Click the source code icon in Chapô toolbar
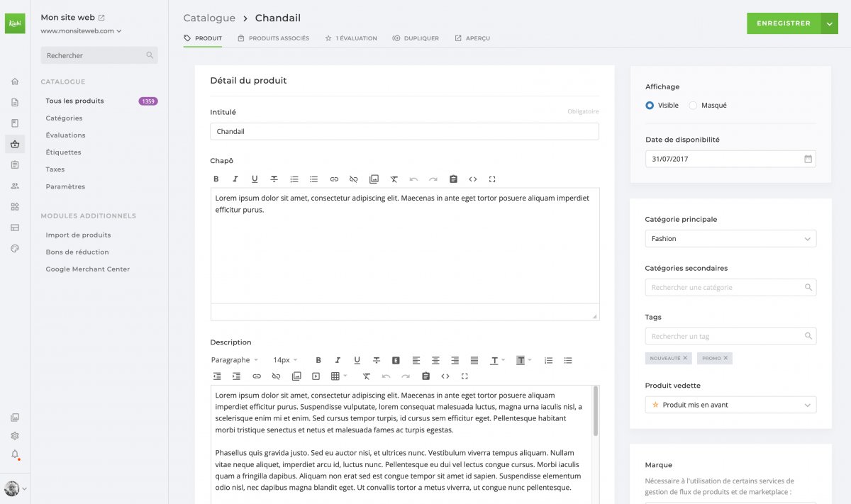 473,179
